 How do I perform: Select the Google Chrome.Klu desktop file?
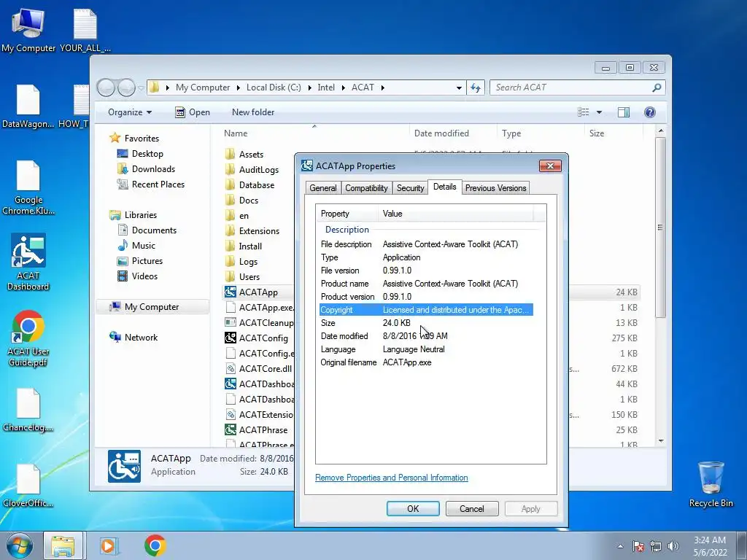pos(28,187)
